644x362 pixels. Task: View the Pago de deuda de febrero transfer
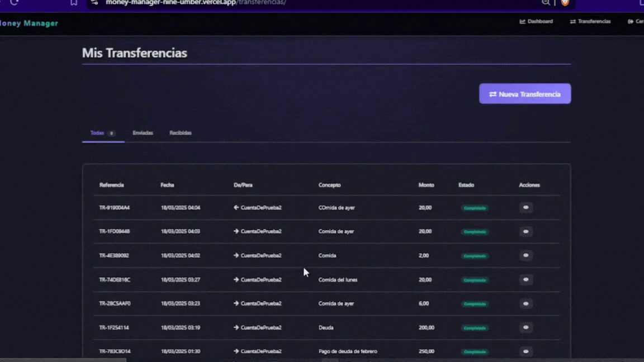(x=525, y=351)
